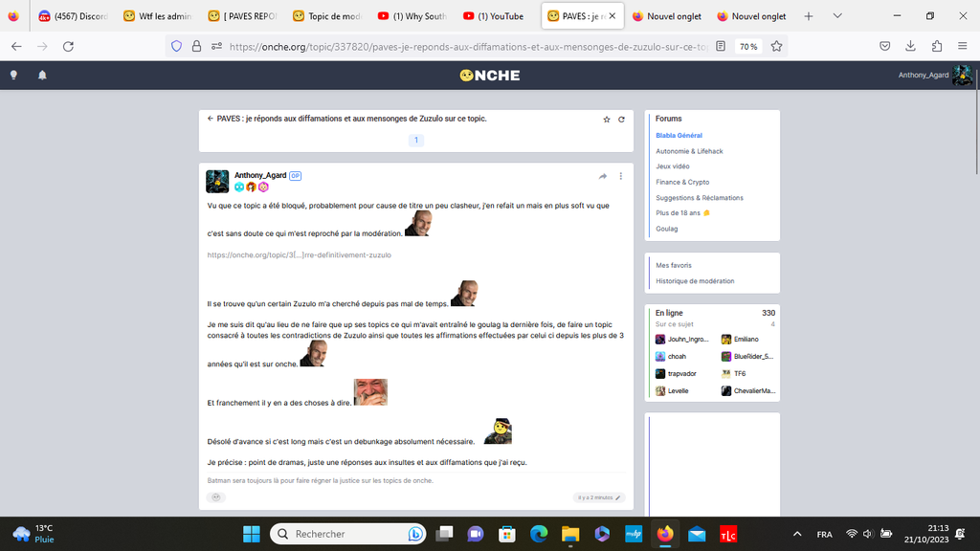Go back using the topic title arrow

coord(211,119)
